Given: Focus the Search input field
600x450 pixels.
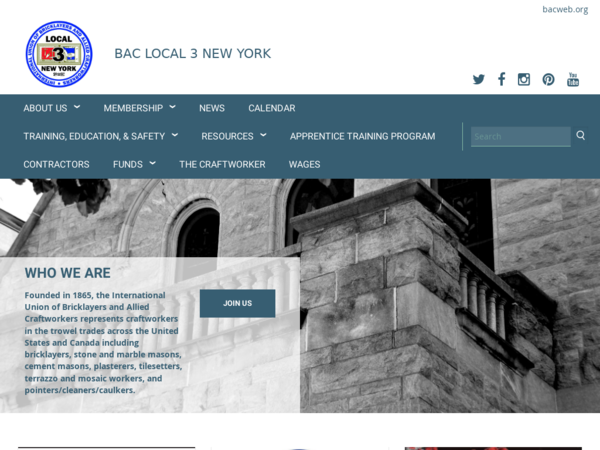Looking at the screenshot, I should [x=520, y=137].
